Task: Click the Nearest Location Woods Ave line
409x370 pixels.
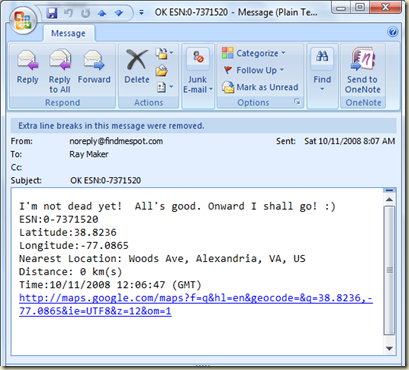Action: pyautogui.click(x=162, y=259)
